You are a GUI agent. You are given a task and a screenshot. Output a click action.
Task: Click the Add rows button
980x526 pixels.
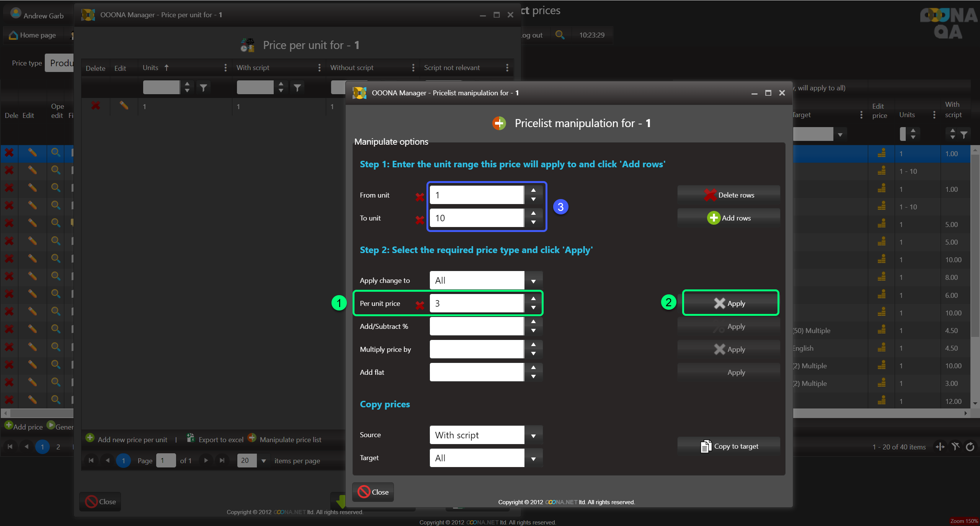coord(728,218)
